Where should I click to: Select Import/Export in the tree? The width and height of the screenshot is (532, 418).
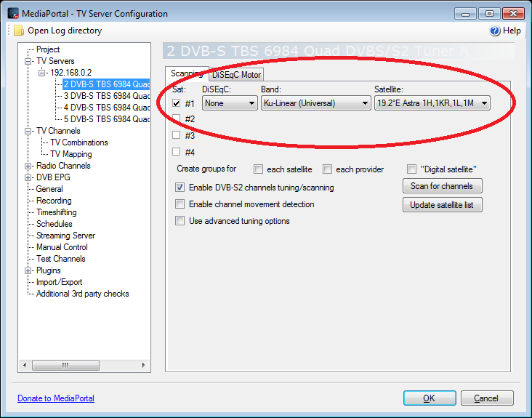pyautogui.click(x=59, y=282)
